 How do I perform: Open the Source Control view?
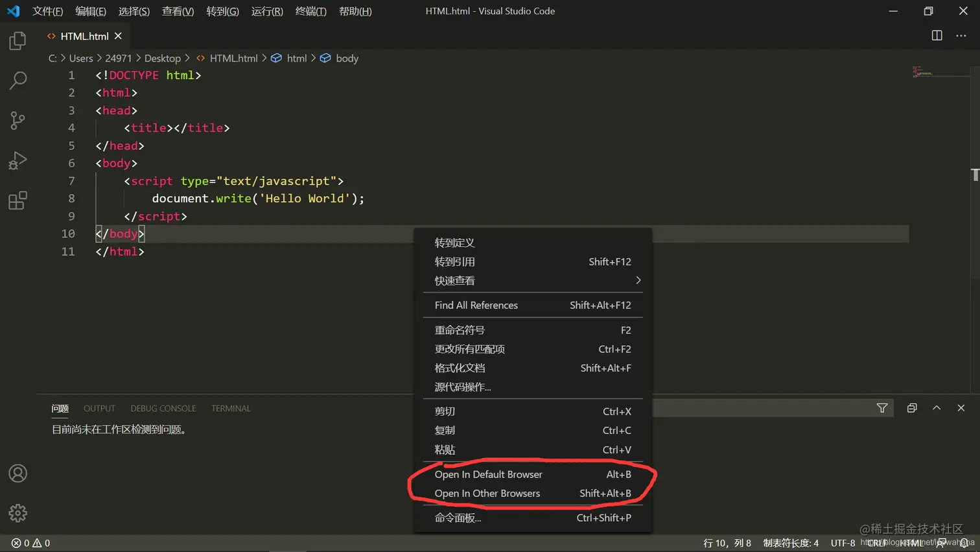(x=17, y=120)
